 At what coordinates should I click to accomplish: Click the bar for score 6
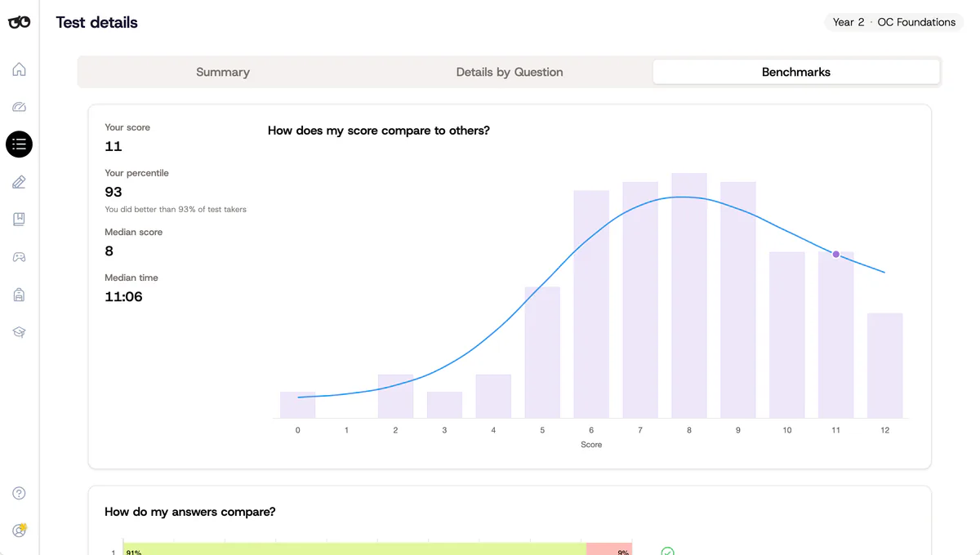[591, 304]
